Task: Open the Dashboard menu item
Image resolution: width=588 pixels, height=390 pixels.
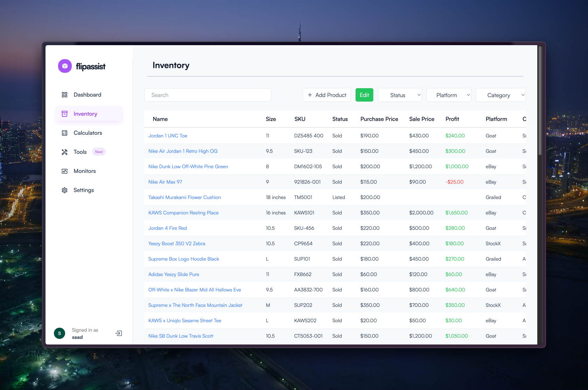Action: click(89, 95)
